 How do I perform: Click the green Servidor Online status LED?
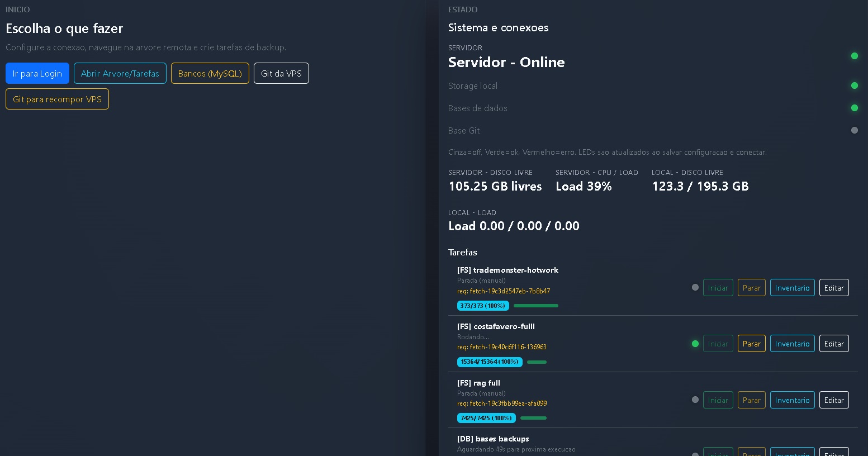click(x=854, y=56)
